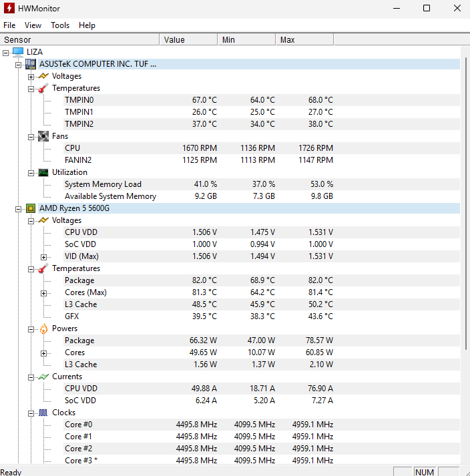Click the Currents green wave icon
This screenshot has height=476, width=470.
click(43, 377)
